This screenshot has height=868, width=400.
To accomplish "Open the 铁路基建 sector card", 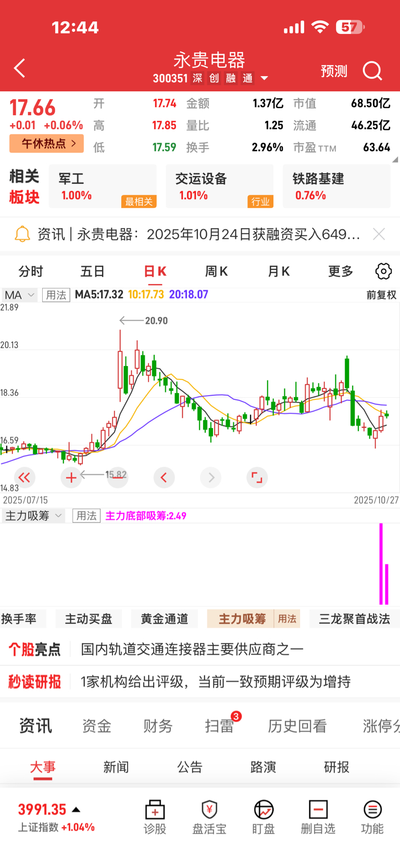I will point(336,186).
